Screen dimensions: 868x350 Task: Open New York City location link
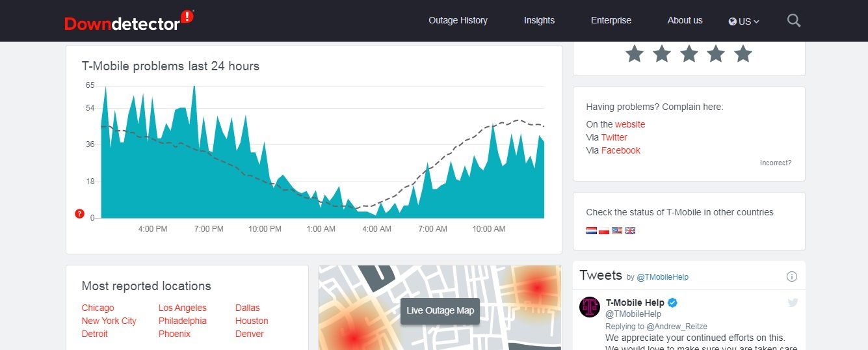[x=109, y=321]
